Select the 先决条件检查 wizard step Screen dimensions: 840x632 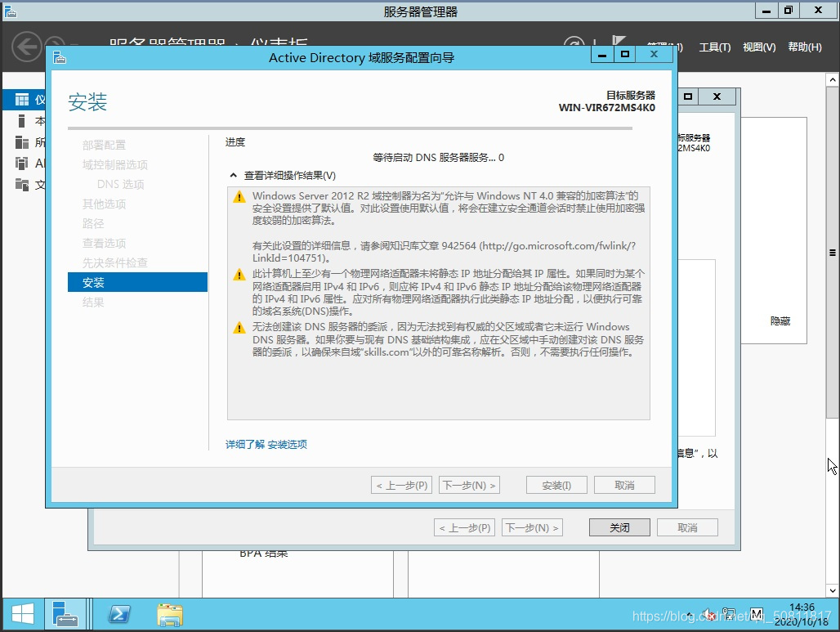click(x=114, y=262)
